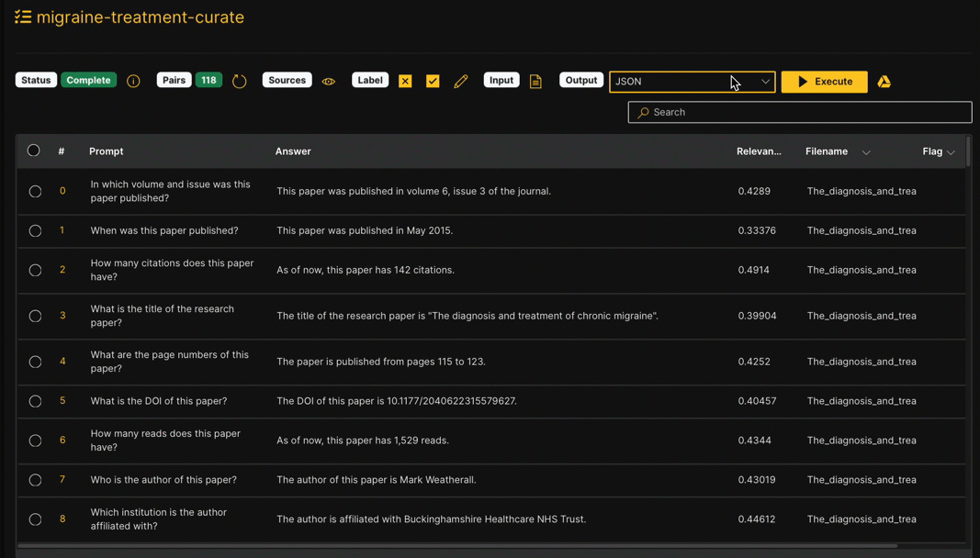Click the pencil edit label icon
Image resolution: width=980 pixels, height=558 pixels.
point(461,81)
